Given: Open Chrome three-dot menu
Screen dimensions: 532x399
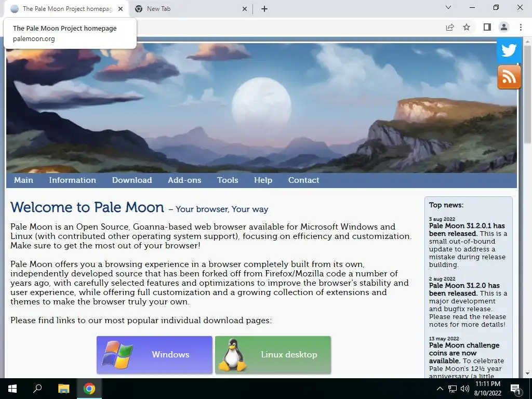Looking at the screenshot, I should coord(521,27).
